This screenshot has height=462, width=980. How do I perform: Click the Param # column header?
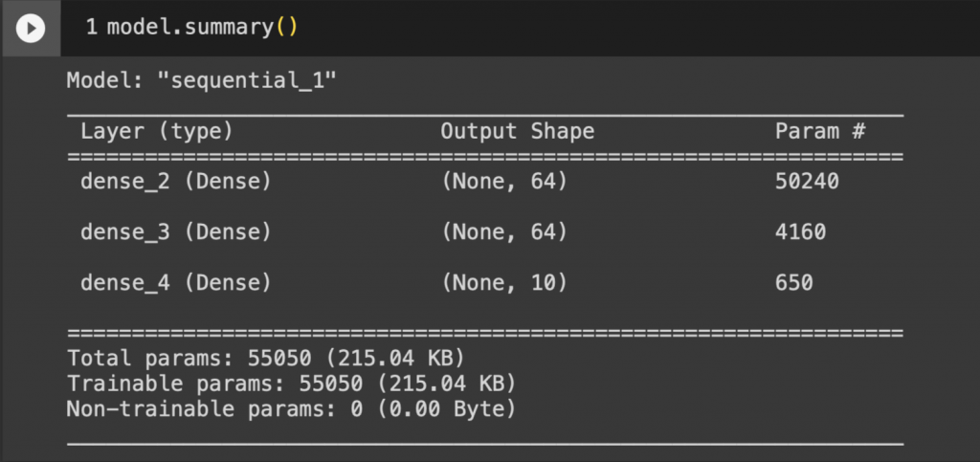pos(820,131)
